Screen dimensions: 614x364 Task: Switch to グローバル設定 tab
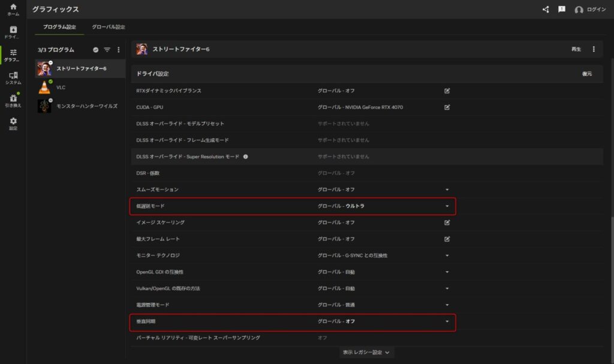[x=109, y=27]
